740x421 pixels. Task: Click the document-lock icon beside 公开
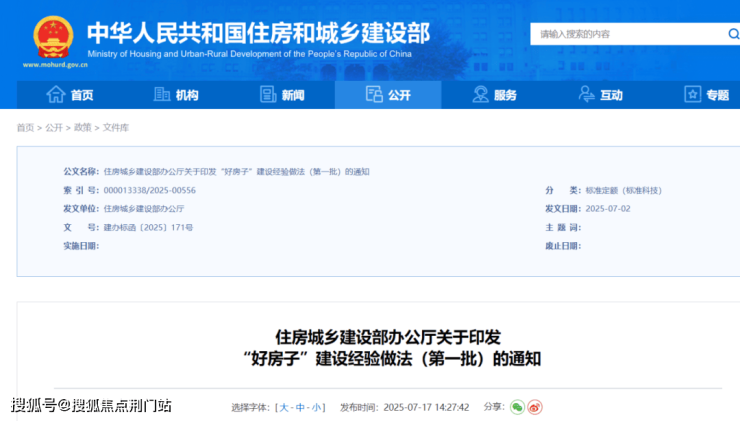coord(374,94)
